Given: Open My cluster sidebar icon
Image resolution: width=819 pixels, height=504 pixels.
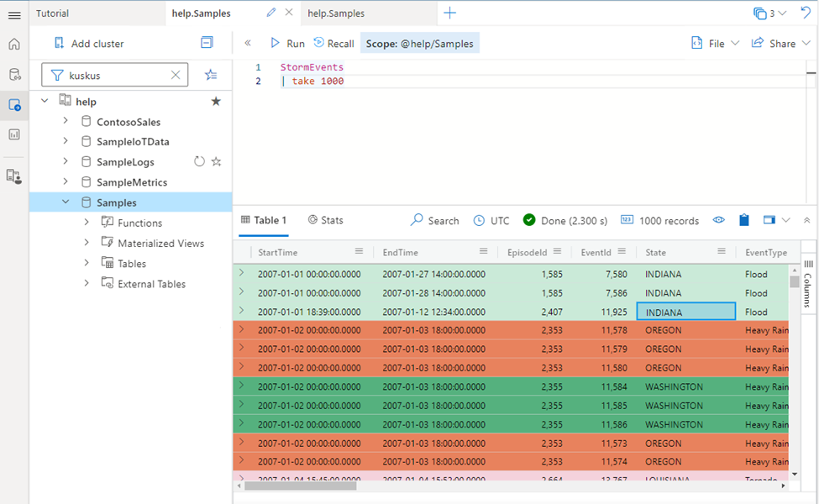Looking at the screenshot, I should point(14,176).
